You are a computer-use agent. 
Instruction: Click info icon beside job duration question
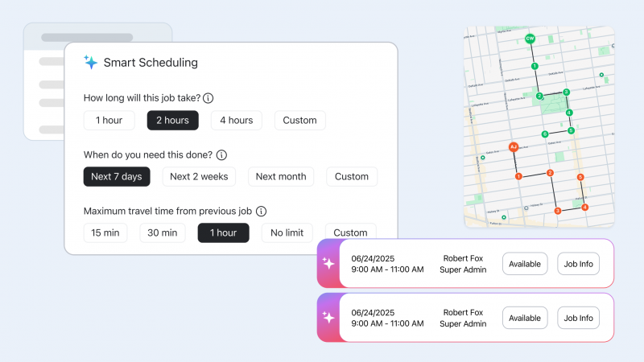[x=208, y=98]
